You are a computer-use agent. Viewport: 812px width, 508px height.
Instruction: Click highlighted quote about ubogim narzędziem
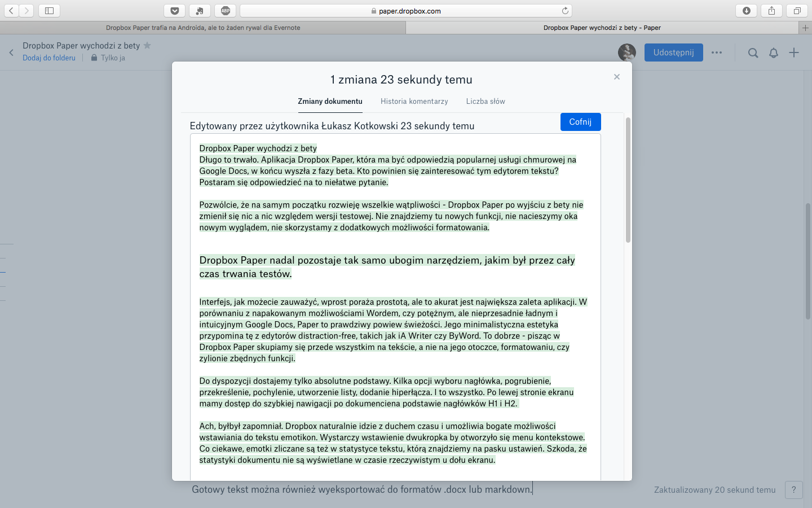point(387,267)
